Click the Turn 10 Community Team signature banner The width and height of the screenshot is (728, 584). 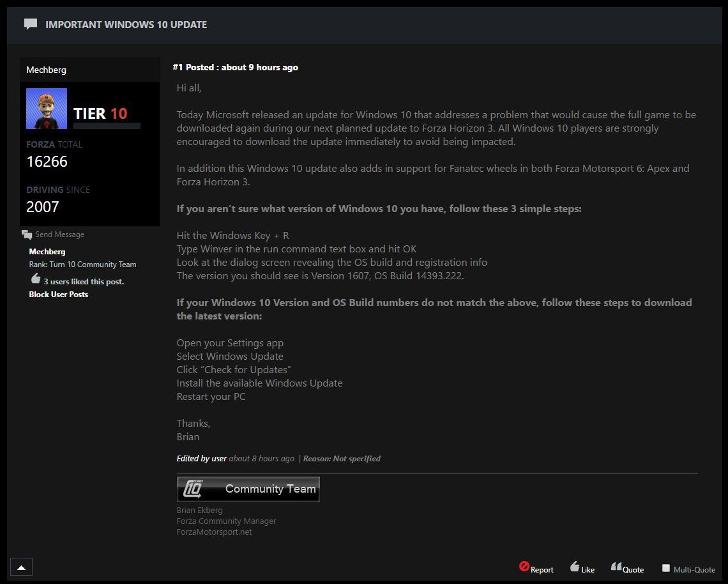coord(248,489)
